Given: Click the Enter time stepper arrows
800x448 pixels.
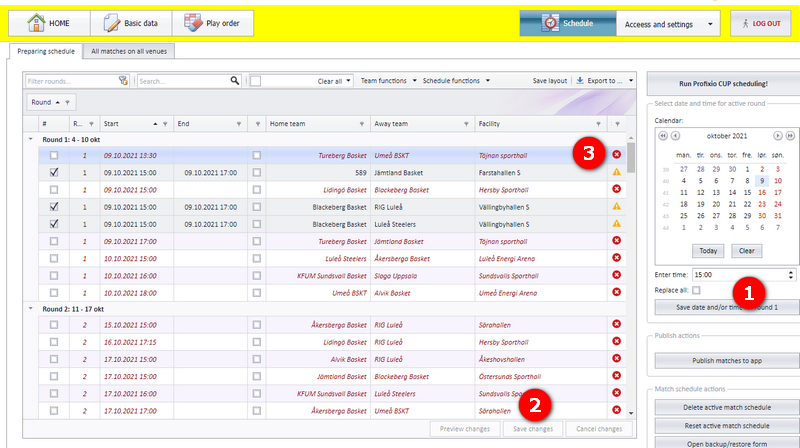Looking at the screenshot, I should point(791,275).
